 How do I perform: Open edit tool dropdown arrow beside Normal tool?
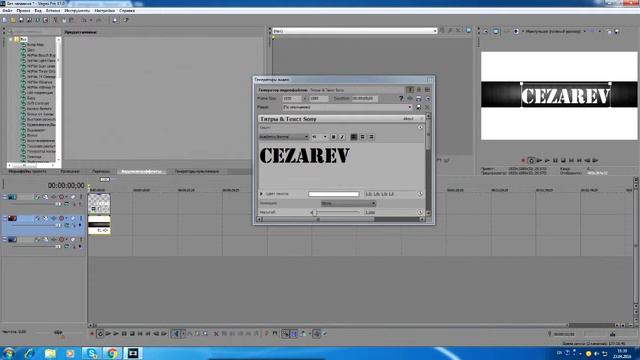pos(182,334)
